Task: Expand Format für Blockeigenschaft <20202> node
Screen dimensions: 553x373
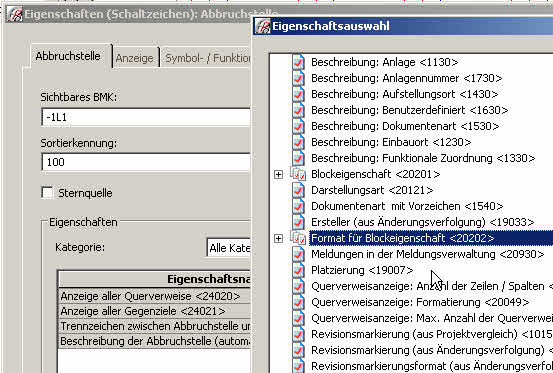Action: pyautogui.click(x=278, y=238)
